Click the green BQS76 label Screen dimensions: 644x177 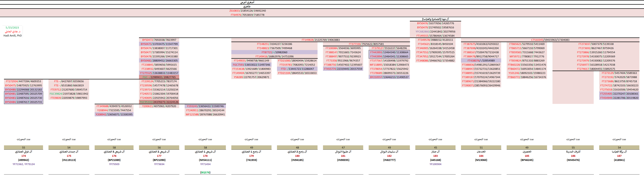click(205, 173)
